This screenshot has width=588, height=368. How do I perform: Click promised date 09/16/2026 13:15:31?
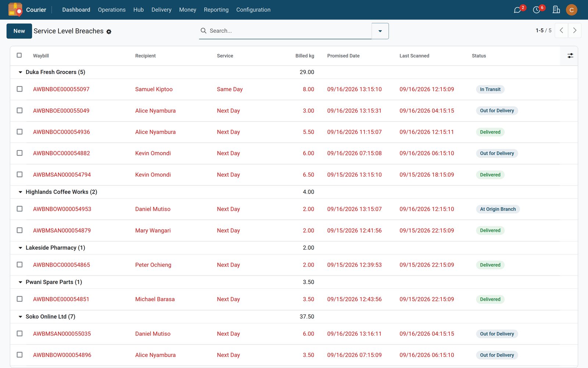coord(354,110)
